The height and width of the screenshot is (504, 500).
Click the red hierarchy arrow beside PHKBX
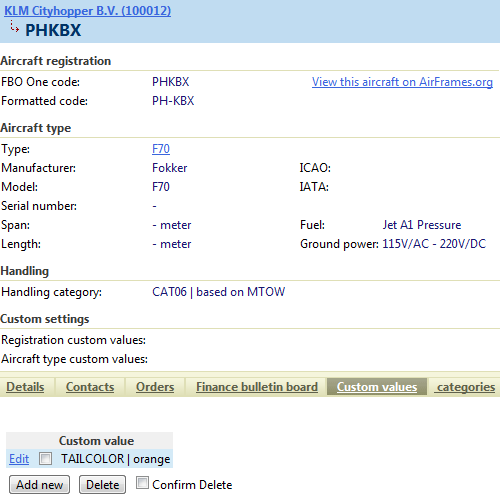14,27
